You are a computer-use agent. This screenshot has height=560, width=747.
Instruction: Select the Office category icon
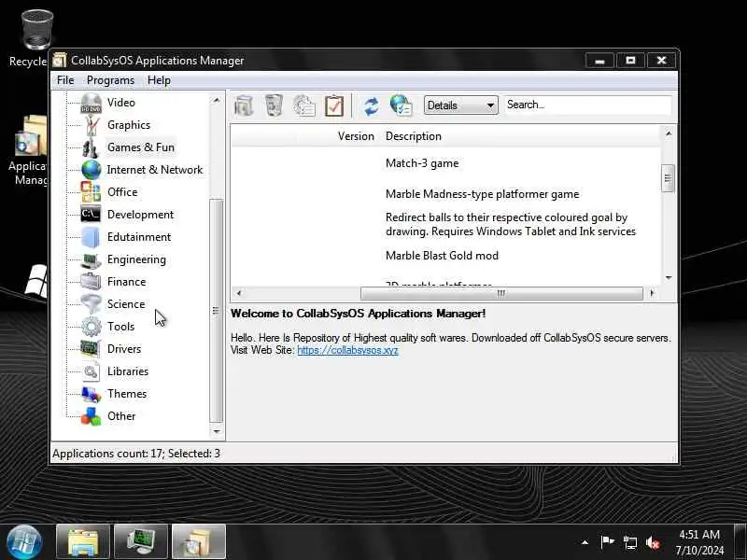pos(91,192)
